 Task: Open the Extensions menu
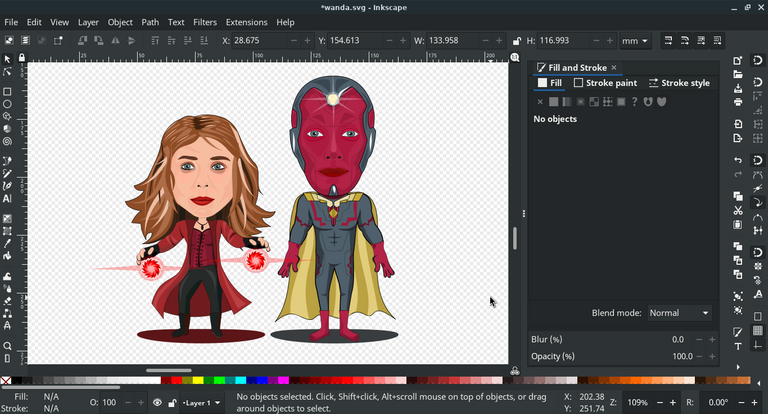pyautogui.click(x=246, y=22)
